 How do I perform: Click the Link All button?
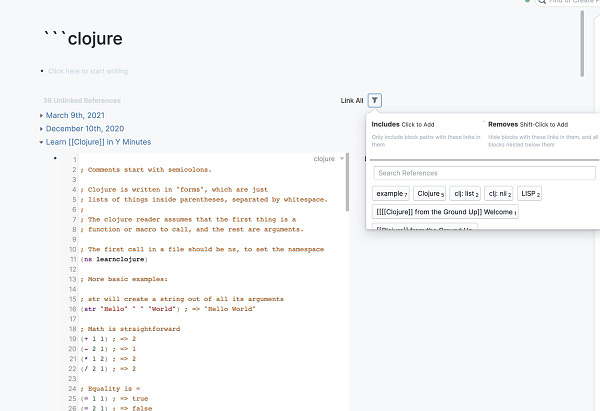tap(352, 101)
